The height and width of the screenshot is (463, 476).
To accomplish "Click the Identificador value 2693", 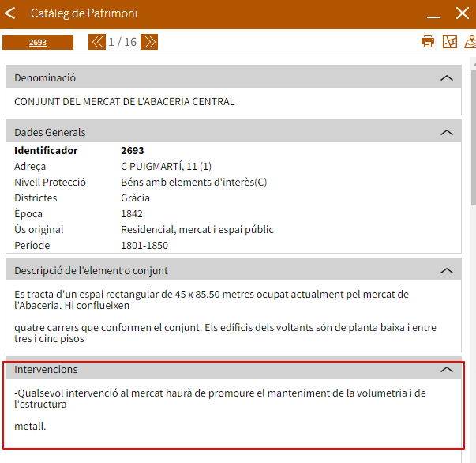I will pyautogui.click(x=133, y=151).
